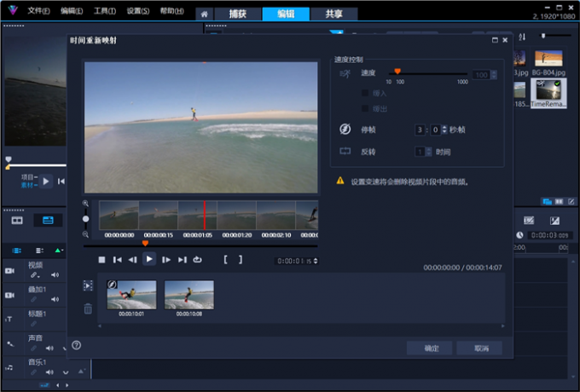This screenshot has height=392, width=580.
Task: Click the video (视频) track camera icon
Action: [9, 271]
